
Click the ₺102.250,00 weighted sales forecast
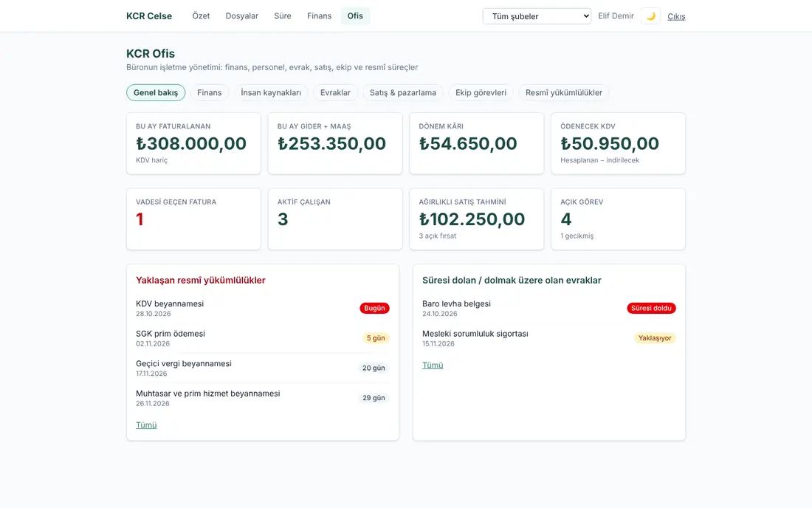click(x=472, y=219)
